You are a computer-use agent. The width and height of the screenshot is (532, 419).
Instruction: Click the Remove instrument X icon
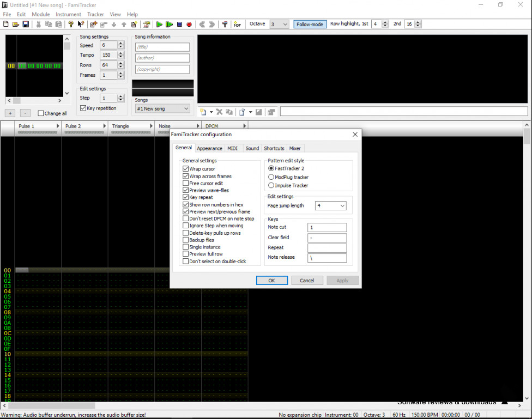[220, 112]
